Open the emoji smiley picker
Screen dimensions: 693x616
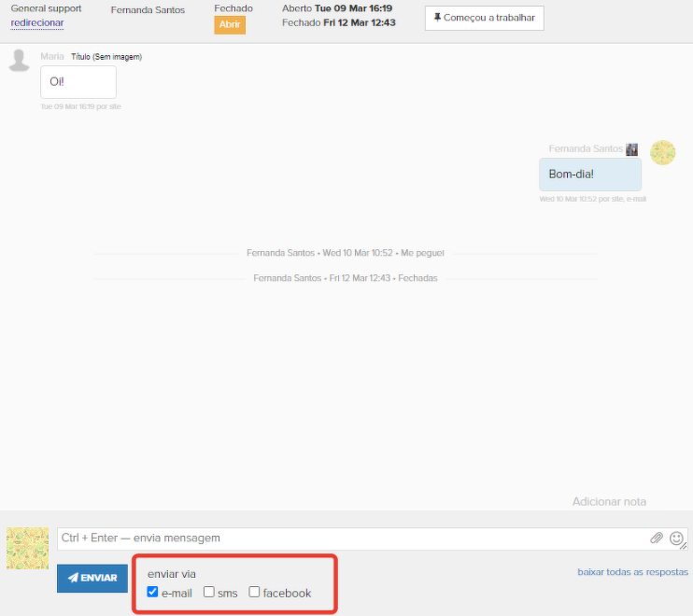pyautogui.click(x=676, y=539)
